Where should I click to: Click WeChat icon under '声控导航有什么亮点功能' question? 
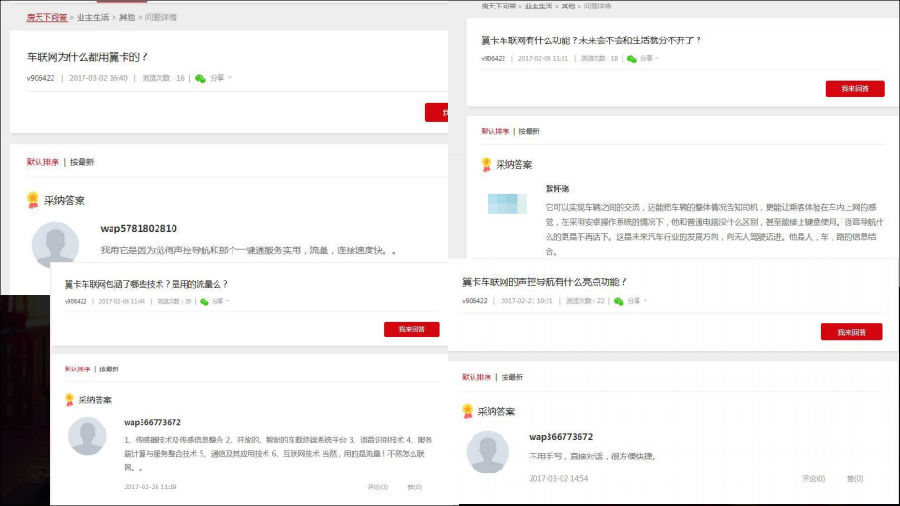pyautogui.click(x=619, y=301)
